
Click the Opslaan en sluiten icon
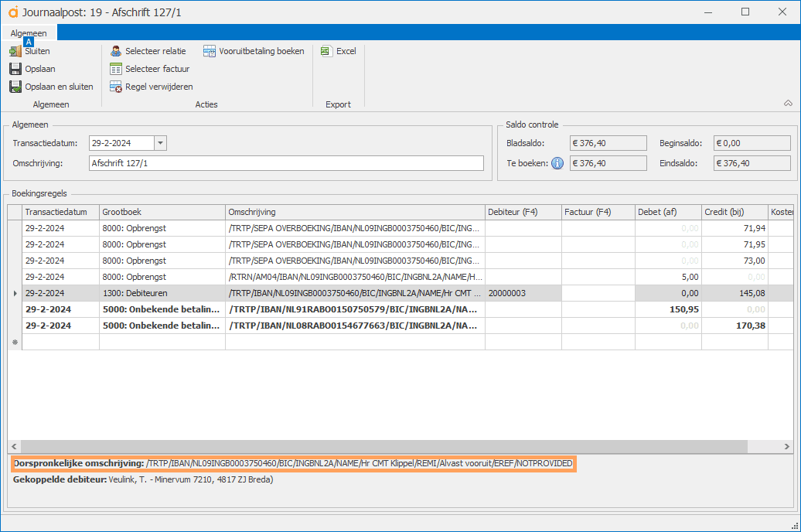15,87
